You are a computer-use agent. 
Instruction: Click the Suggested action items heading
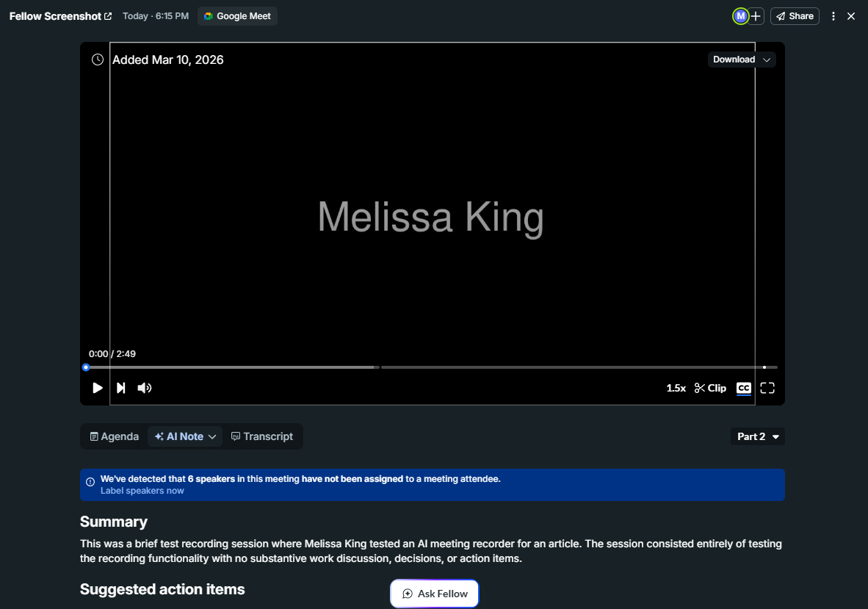[x=162, y=590]
